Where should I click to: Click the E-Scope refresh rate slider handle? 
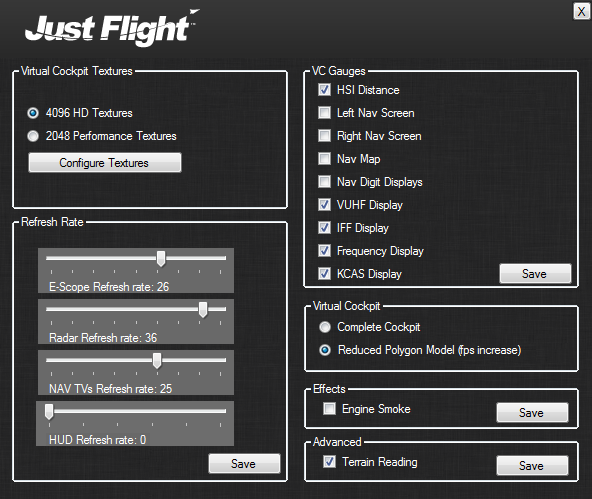[x=161, y=259]
